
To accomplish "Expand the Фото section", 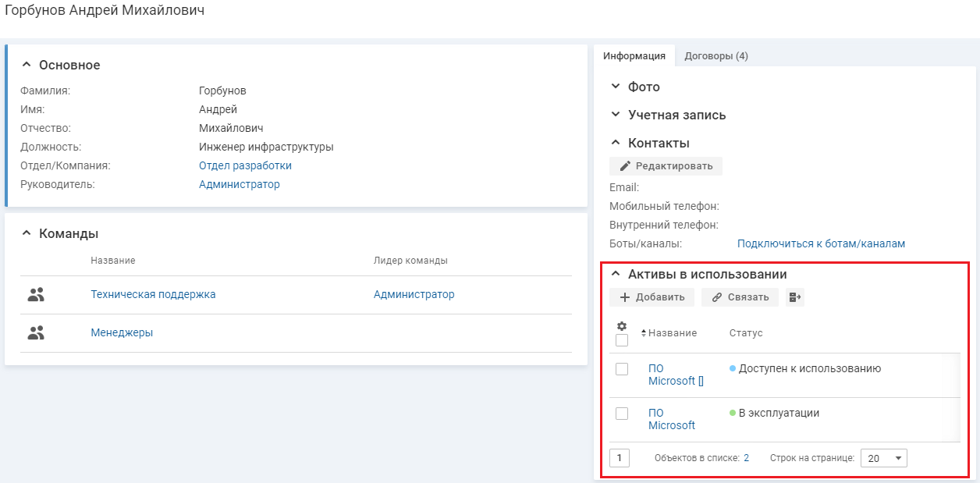I will click(616, 87).
